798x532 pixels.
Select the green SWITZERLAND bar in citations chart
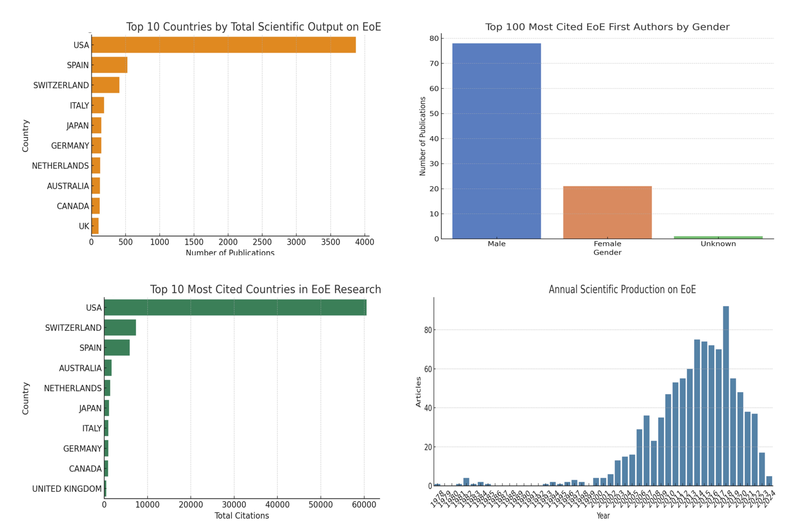[x=120, y=327]
